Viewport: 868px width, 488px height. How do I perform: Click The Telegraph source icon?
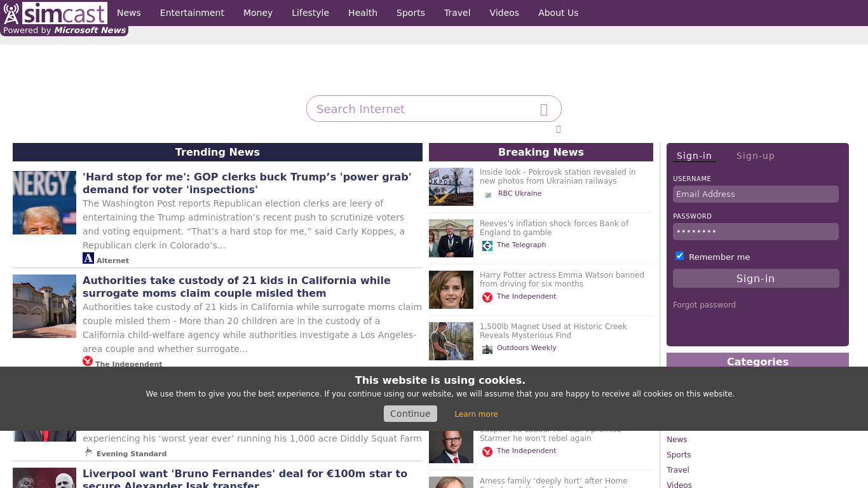click(x=487, y=245)
